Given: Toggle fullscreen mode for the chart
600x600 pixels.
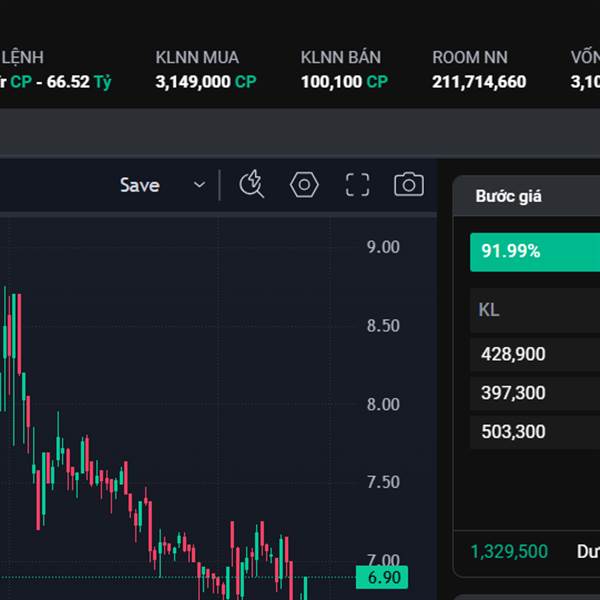Looking at the screenshot, I should pyautogui.click(x=357, y=184).
